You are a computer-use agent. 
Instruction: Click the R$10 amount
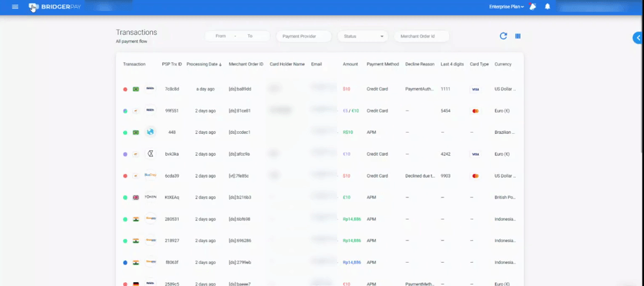(x=348, y=133)
